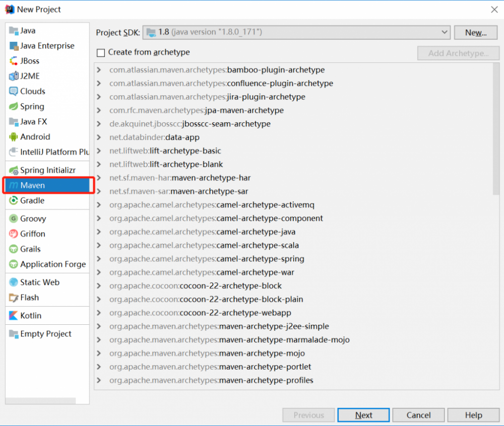Click the Next button
The image size is (504, 426).
click(363, 415)
